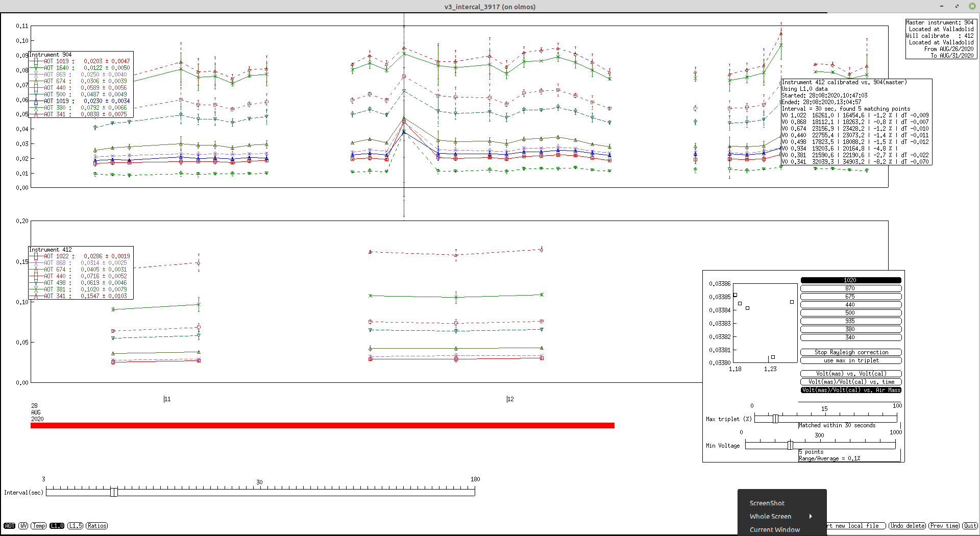Select the 440 wavelength channel
Viewport: 980px width, 536px height.
click(x=851, y=305)
